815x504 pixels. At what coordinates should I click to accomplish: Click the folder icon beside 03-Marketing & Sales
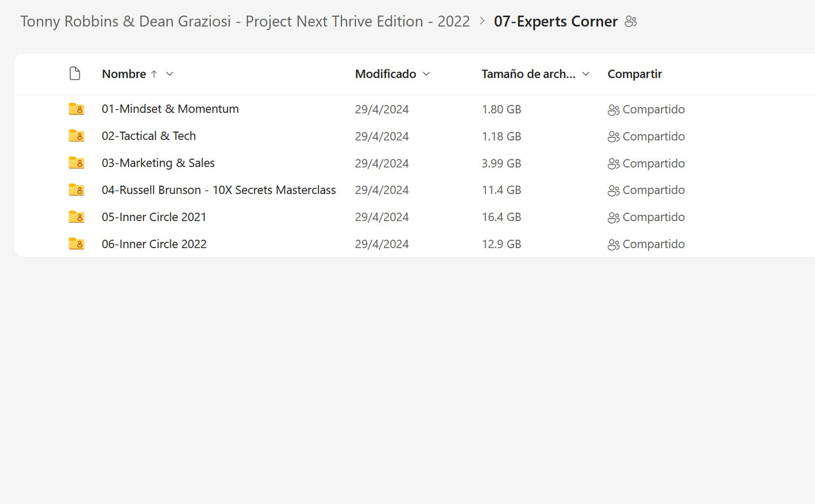pos(76,163)
